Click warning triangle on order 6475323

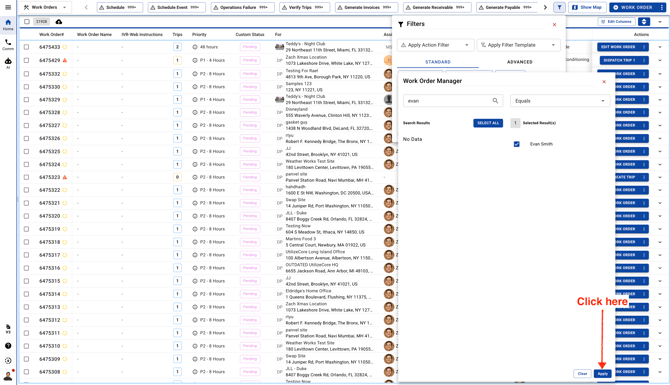pyautogui.click(x=65, y=177)
